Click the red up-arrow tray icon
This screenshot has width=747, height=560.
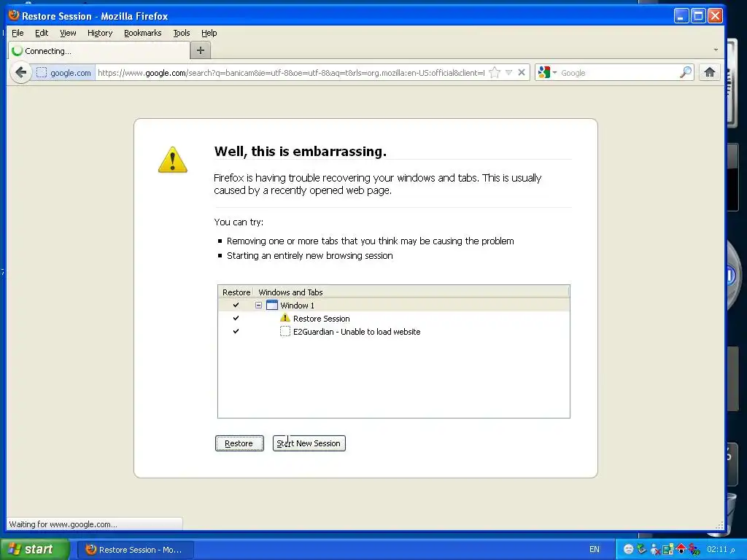click(681, 548)
